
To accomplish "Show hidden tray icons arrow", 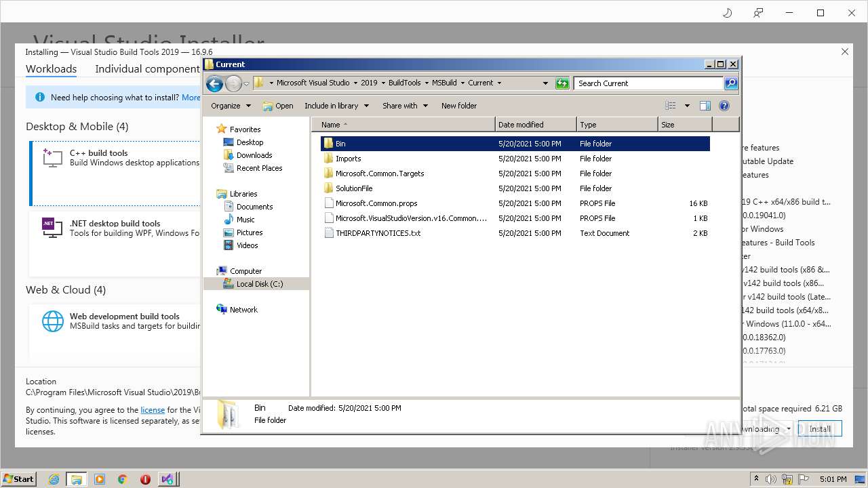I will 755,479.
